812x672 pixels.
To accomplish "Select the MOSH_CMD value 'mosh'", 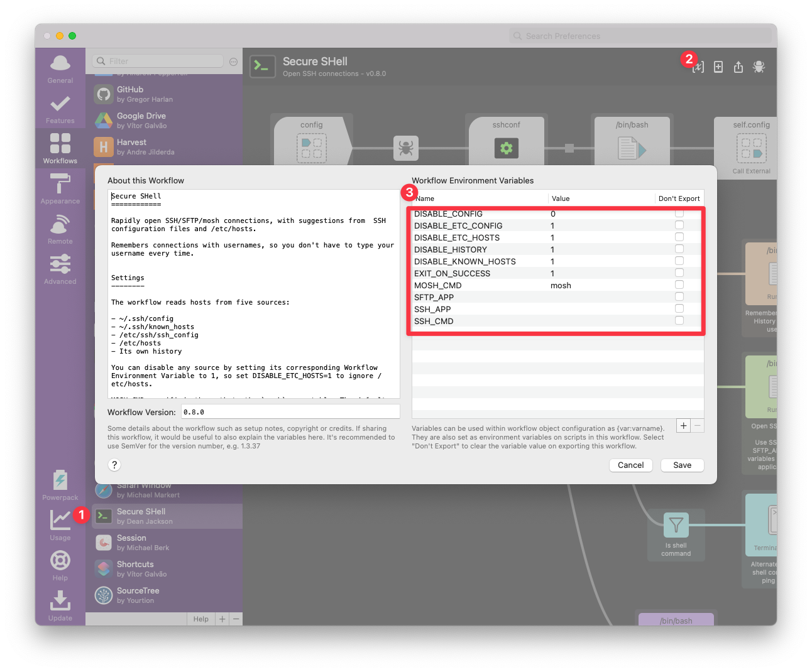I will [561, 285].
